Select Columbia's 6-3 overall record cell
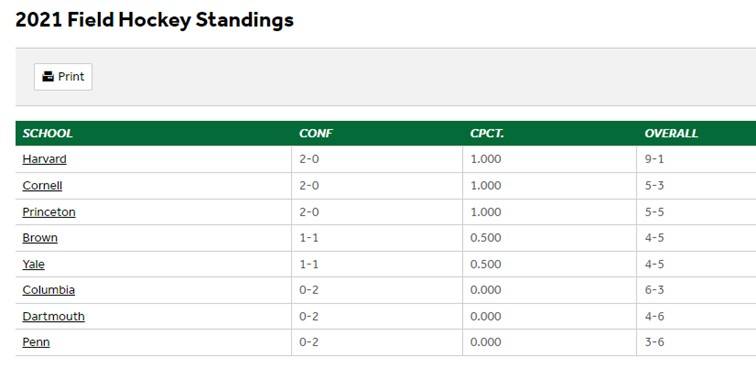This screenshot has width=756, height=368. pos(696,290)
